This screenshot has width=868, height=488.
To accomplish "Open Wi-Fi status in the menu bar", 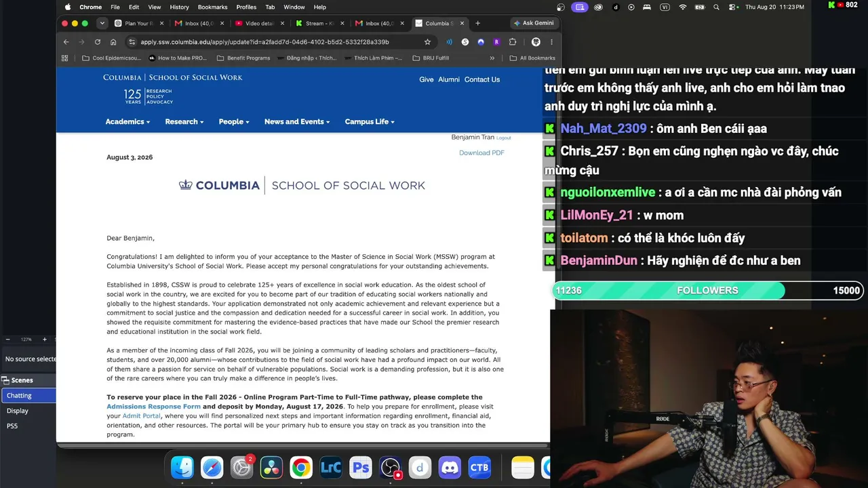I will tap(682, 7).
